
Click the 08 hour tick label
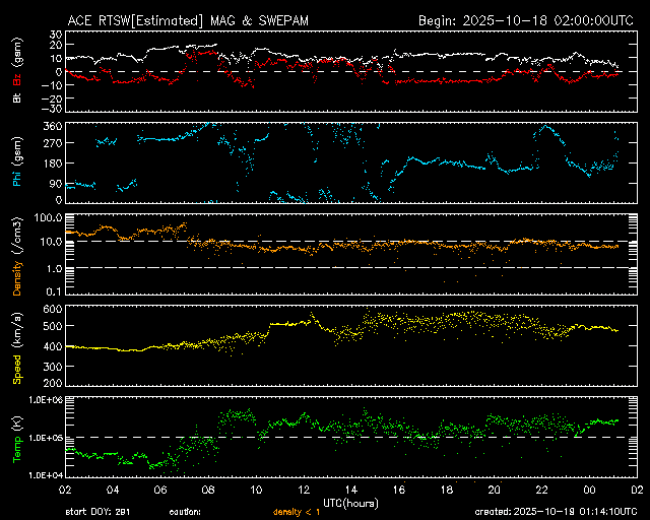coord(208,491)
